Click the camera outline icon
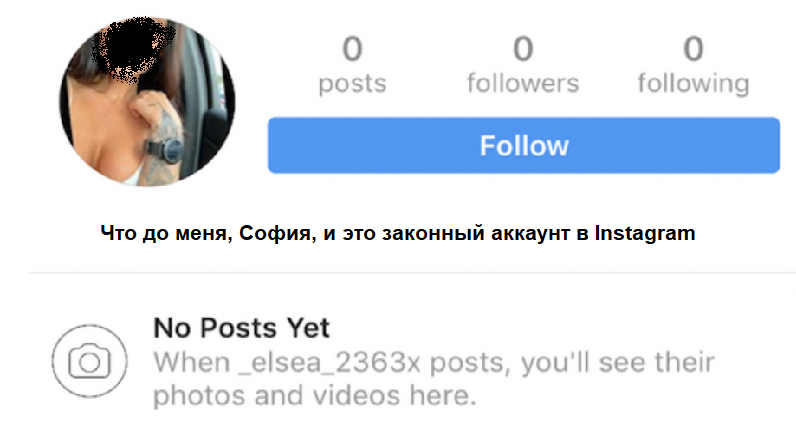Viewport: 796px width, 436px height. [89, 361]
